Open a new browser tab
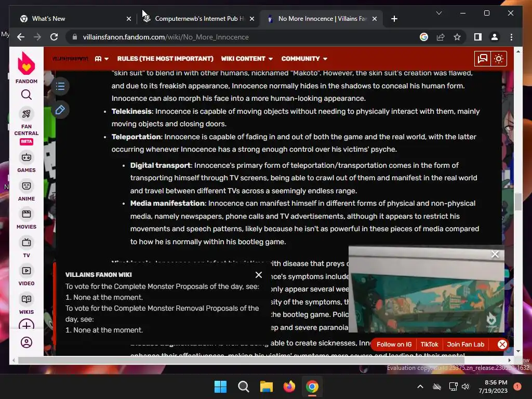Viewport: 532px width, 399px height. 394,19
